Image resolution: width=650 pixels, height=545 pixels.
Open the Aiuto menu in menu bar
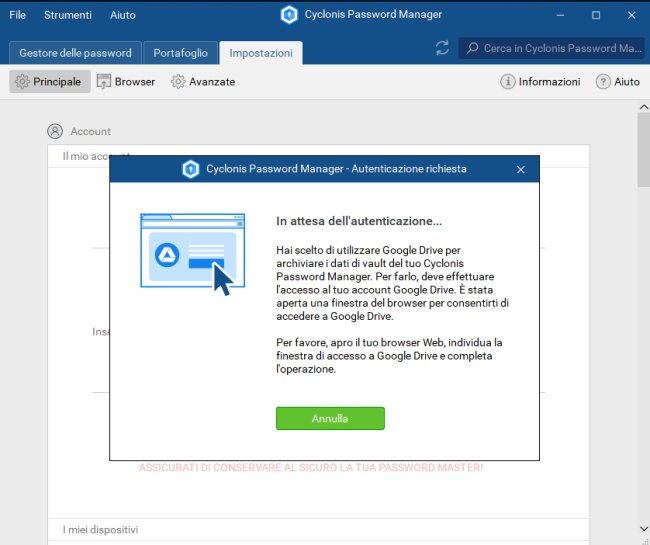coord(123,15)
